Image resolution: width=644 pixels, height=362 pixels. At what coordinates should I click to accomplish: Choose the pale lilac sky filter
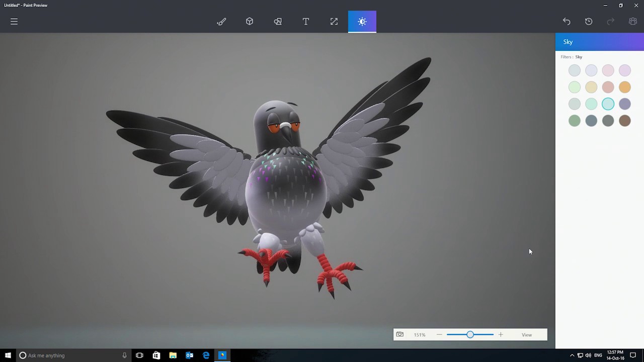[x=625, y=70]
